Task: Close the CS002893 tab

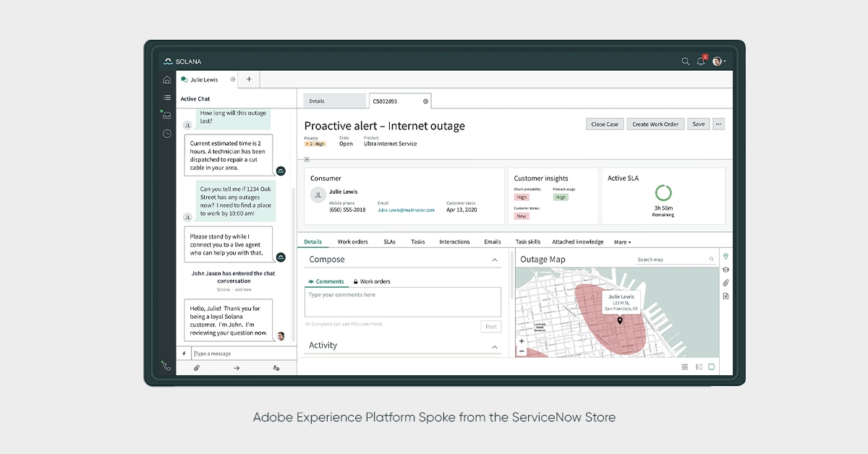Action: coord(425,101)
